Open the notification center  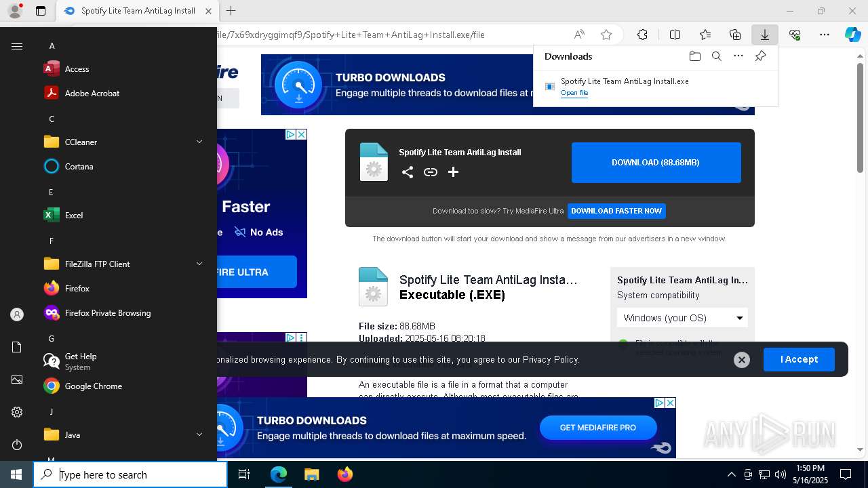pyautogui.click(x=846, y=474)
